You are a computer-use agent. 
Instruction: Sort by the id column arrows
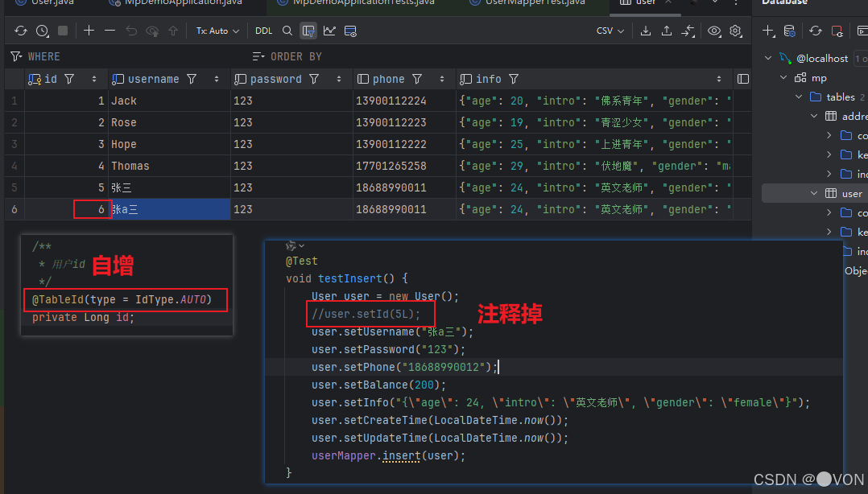(x=94, y=79)
